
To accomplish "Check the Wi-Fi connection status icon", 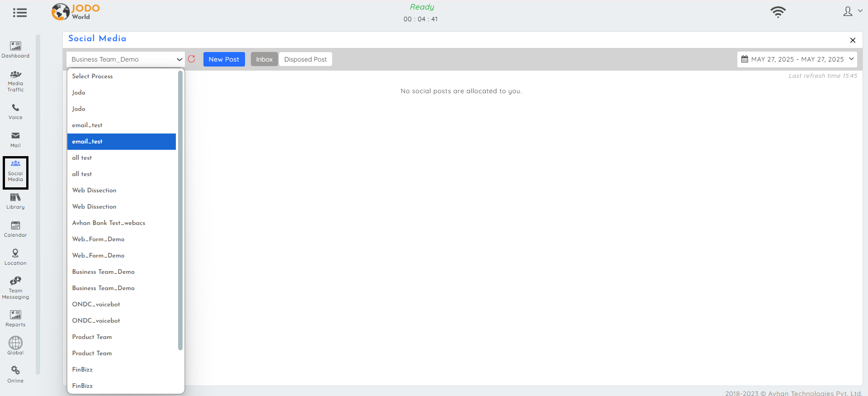I will (778, 12).
